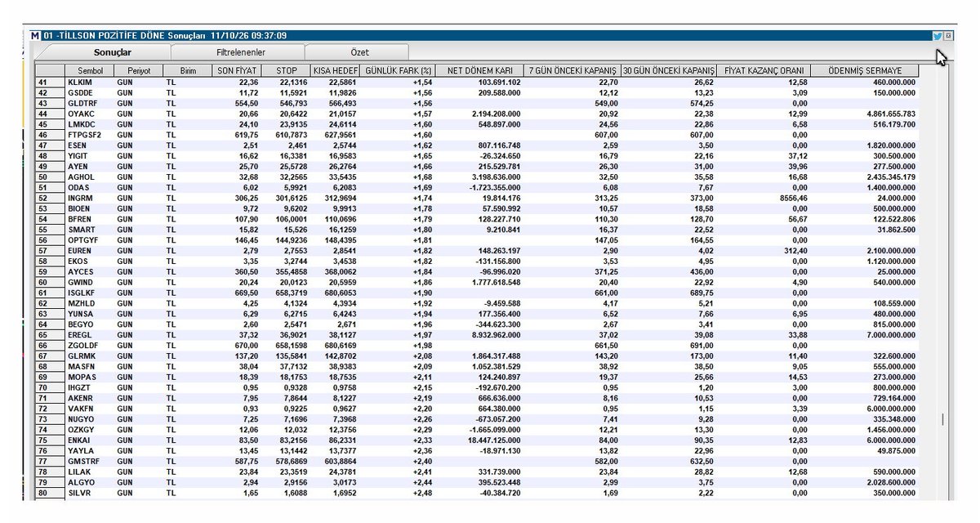Click the vertical scrollbar thumb of the table
This screenshot has height=523, width=980.
pyautogui.click(x=942, y=420)
